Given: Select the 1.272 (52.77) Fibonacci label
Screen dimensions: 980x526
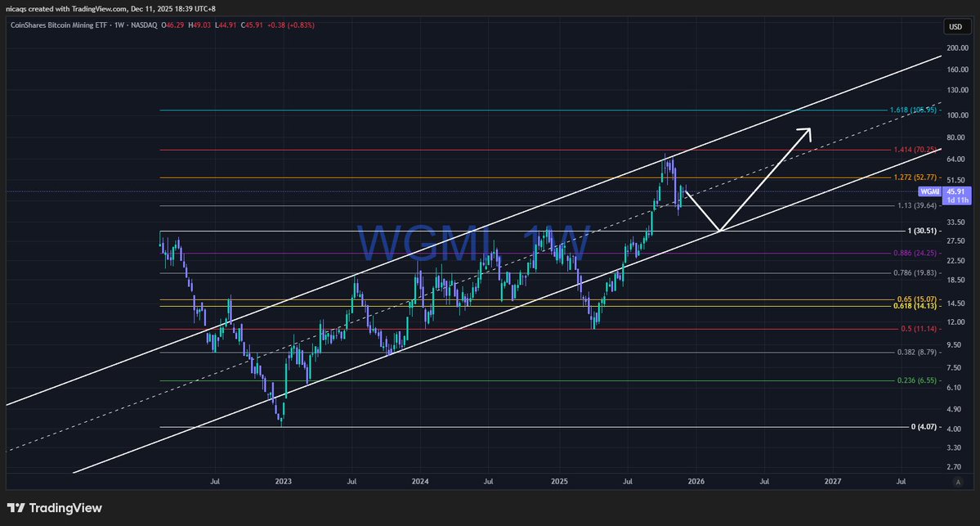Looking at the screenshot, I should 915,178.
